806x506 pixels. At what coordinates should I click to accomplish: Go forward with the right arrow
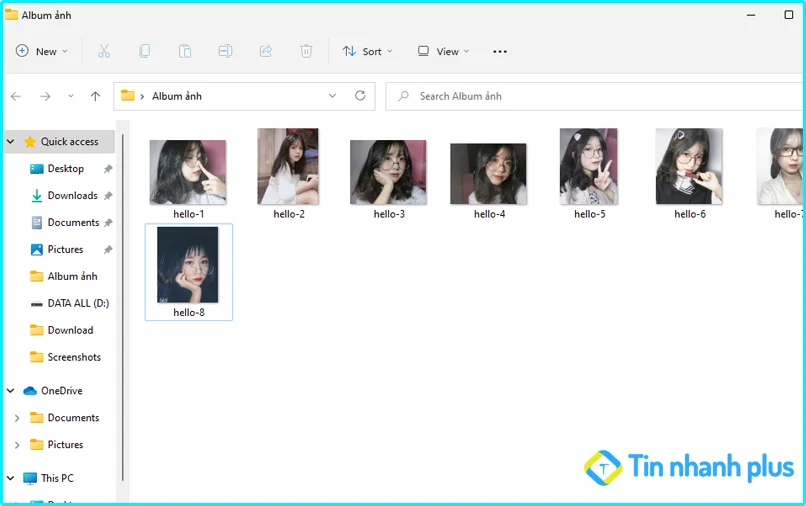pyautogui.click(x=45, y=96)
